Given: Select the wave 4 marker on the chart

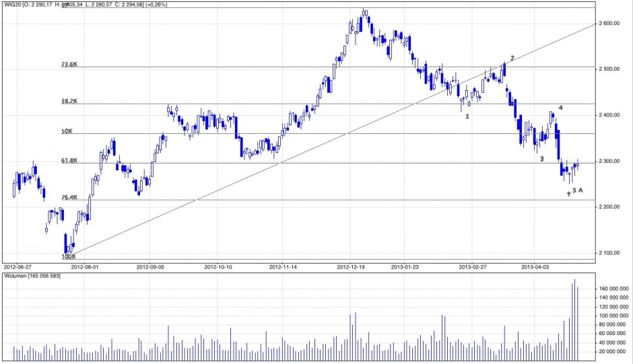Looking at the screenshot, I should point(560,108).
